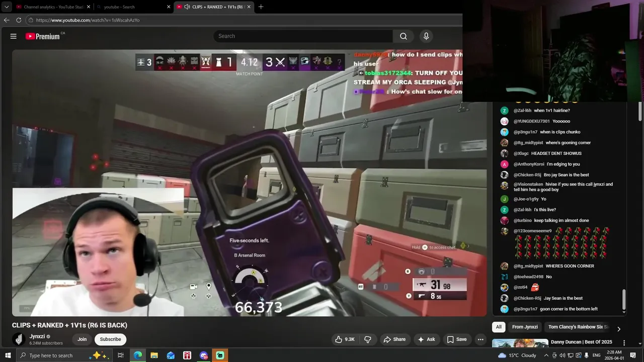Focus the YouTube search box
This screenshot has height=362, width=644.
pos(303,36)
